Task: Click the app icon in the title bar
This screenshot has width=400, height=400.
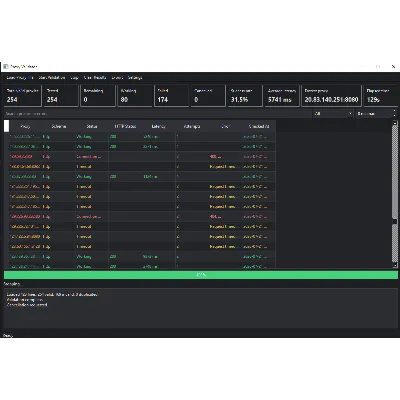Action: [x=6, y=67]
